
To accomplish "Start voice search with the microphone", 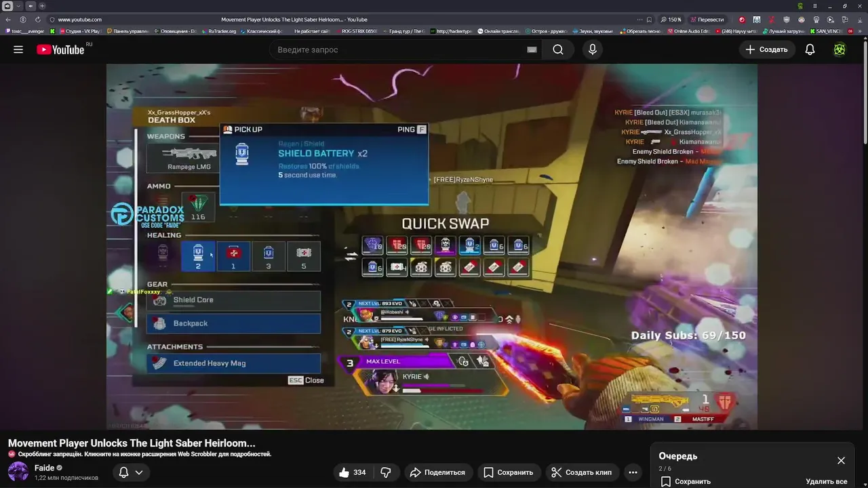I will tap(593, 49).
